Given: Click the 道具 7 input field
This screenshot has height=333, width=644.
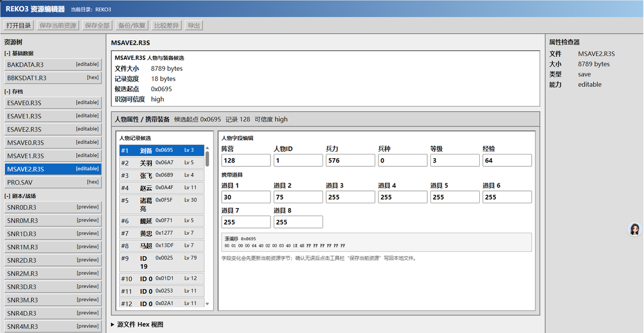Looking at the screenshot, I should tap(246, 221).
